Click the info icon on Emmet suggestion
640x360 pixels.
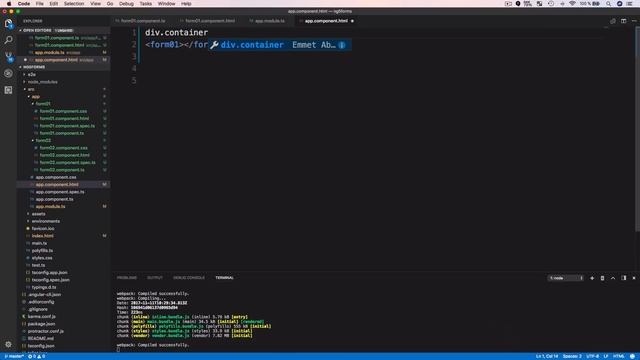342,45
